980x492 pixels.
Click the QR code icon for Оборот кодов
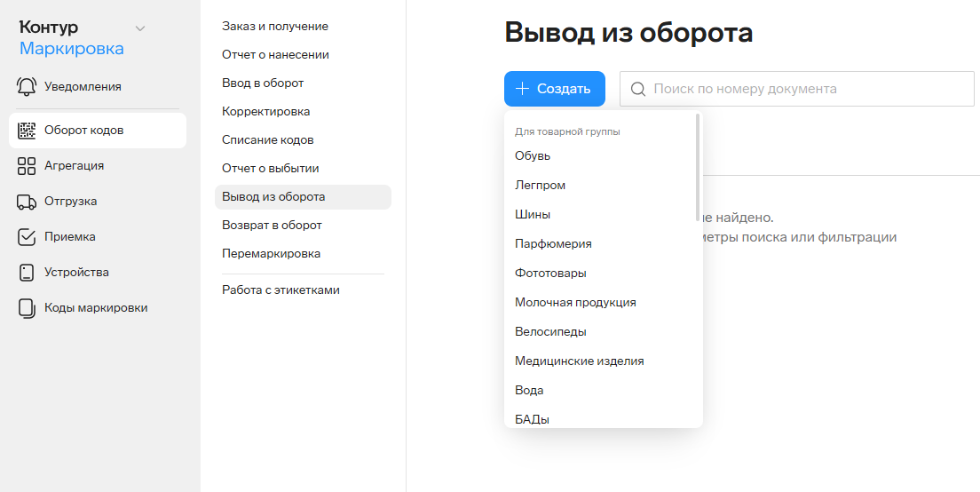tap(27, 130)
